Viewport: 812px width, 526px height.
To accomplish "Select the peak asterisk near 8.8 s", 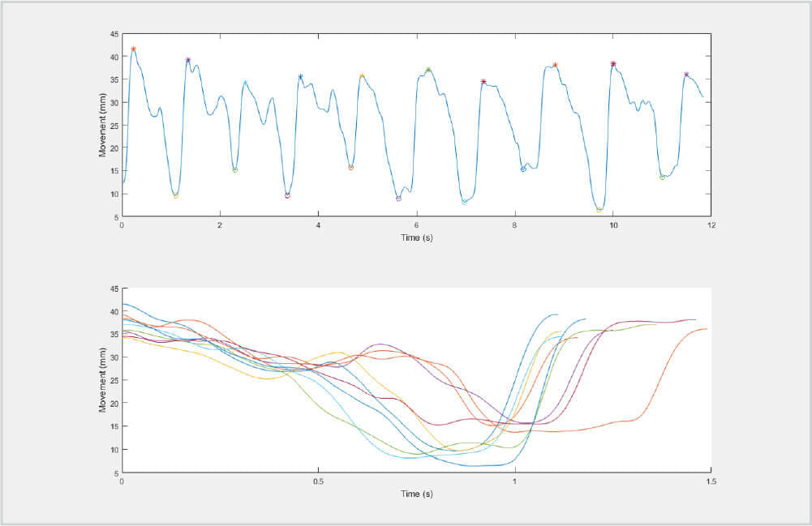I will pos(555,65).
